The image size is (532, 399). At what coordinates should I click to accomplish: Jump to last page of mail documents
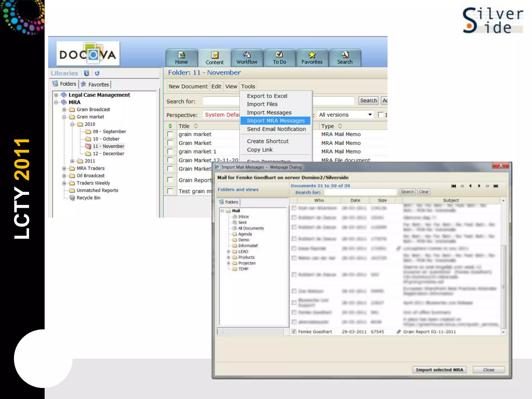(496, 186)
